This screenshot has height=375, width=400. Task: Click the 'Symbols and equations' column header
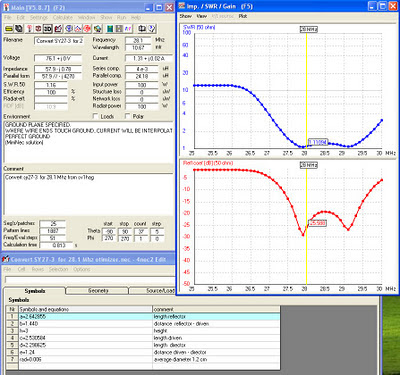pos(86,309)
